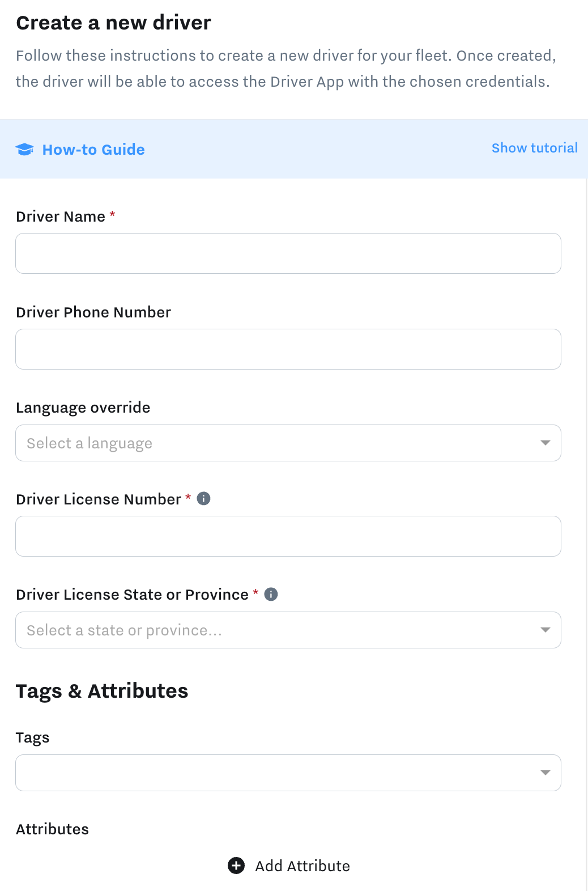Image resolution: width=588 pixels, height=891 pixels.
Task: Open the Select a language dropdown
Action: pos(288,443)
